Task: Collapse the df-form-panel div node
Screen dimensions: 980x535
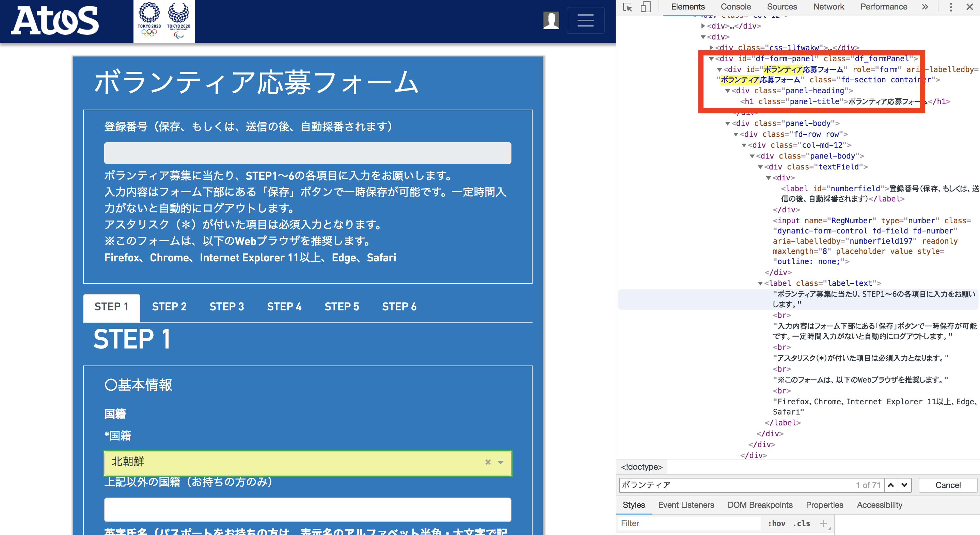Action: [711, 59]
